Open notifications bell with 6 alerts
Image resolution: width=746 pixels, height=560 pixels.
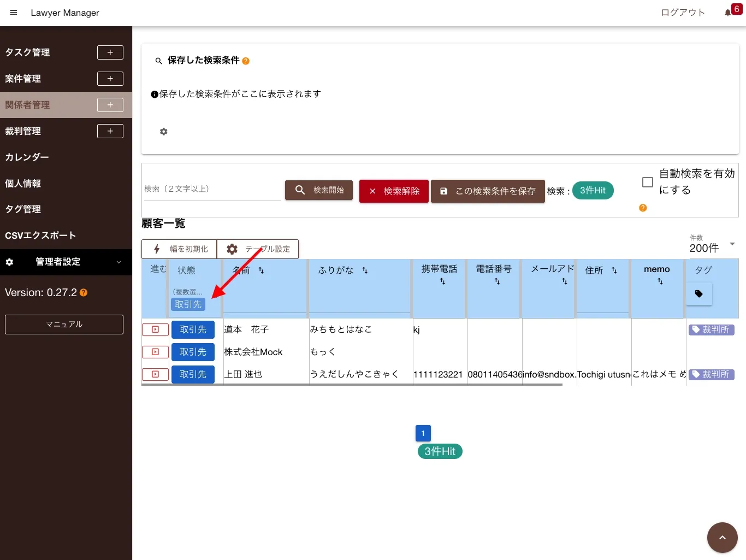pos(728,13)
